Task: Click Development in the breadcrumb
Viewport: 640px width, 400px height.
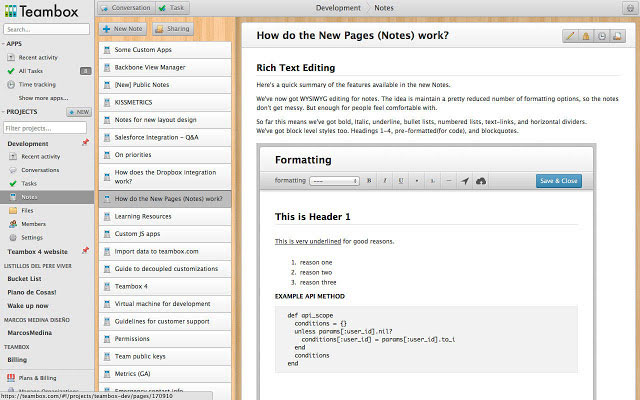Action: 338,8
